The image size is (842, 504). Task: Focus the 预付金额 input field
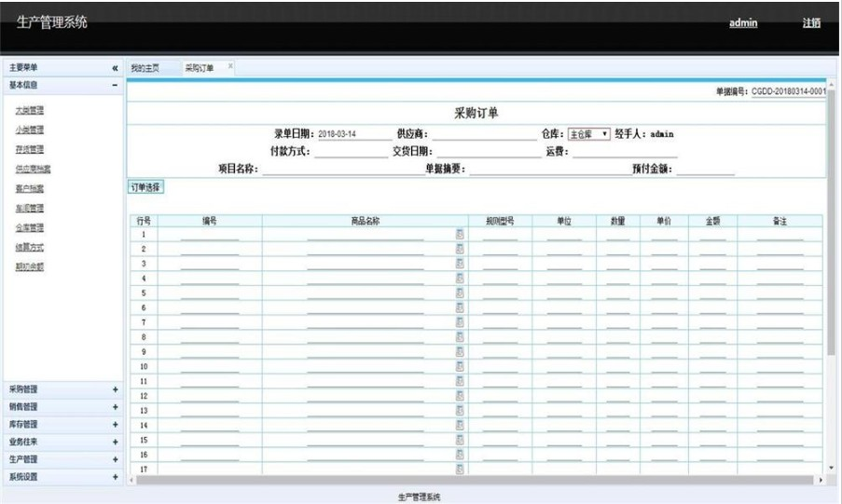click(x=705, y=169)
